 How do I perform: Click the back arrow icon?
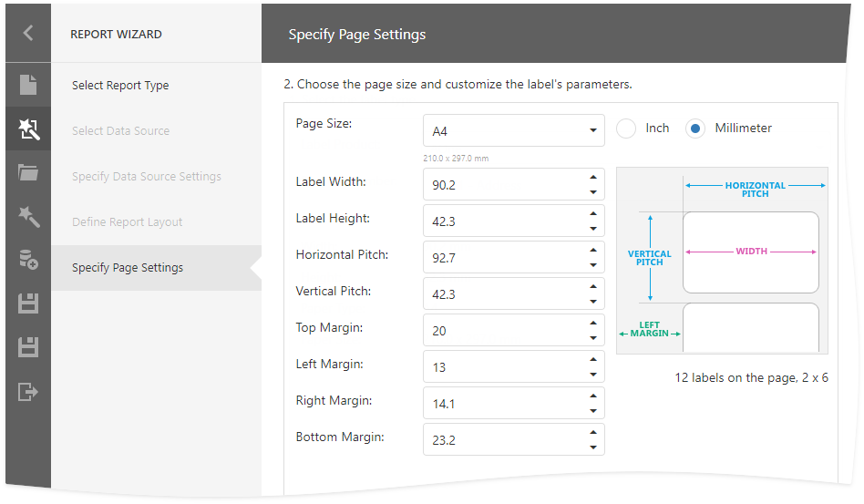28,34
